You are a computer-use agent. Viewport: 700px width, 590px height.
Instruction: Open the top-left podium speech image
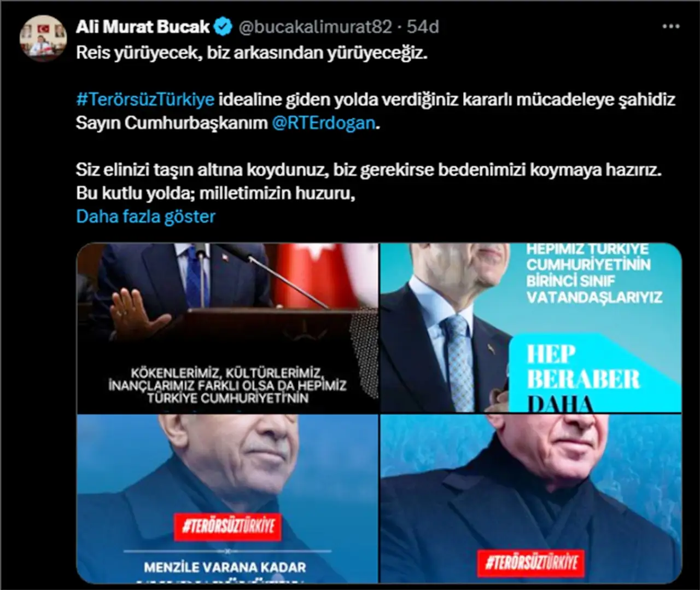point(227,328)
